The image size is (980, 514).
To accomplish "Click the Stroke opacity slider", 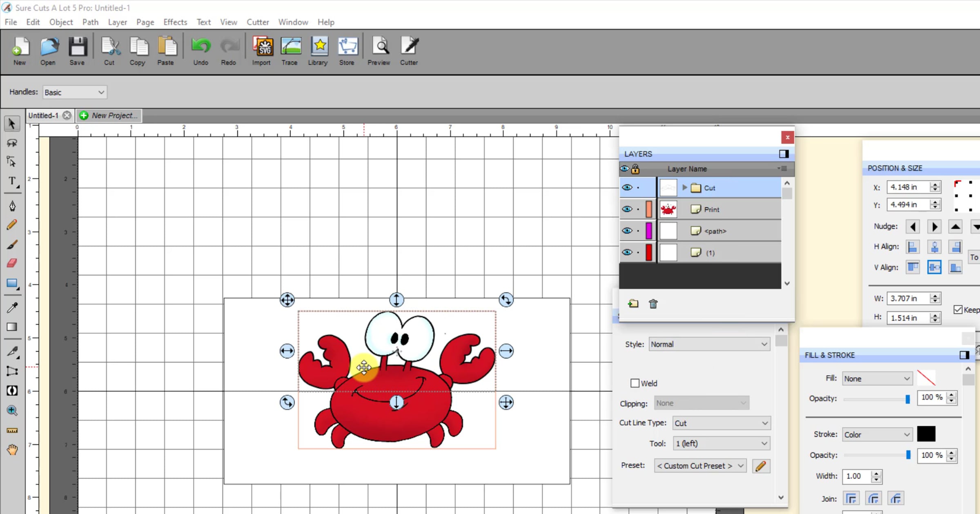I will point(877,455).
